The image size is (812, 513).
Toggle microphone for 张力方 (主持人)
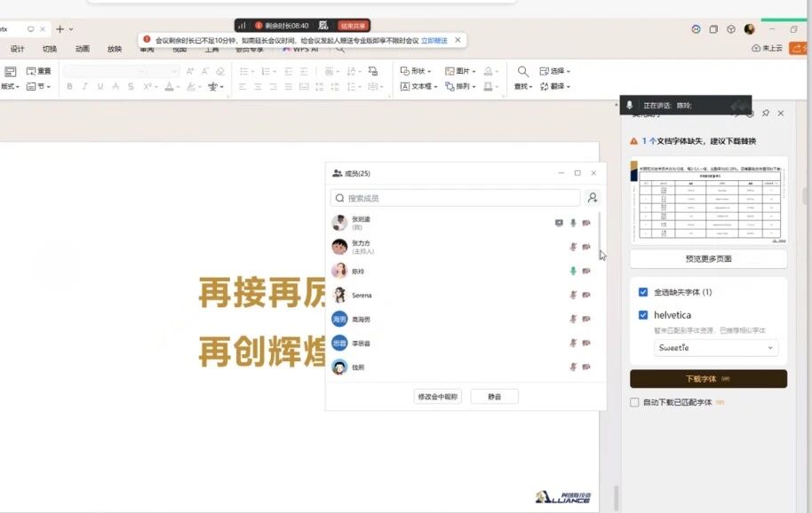573,248
